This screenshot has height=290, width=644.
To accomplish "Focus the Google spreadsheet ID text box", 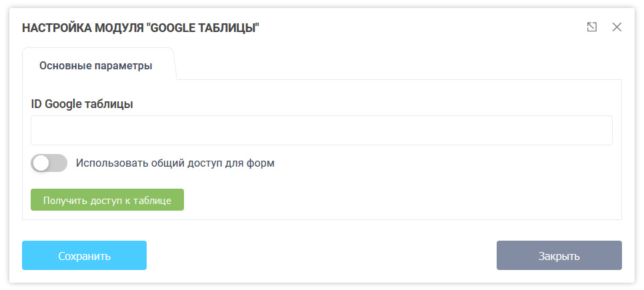I will pyautogui.click(x=321, y=130).
